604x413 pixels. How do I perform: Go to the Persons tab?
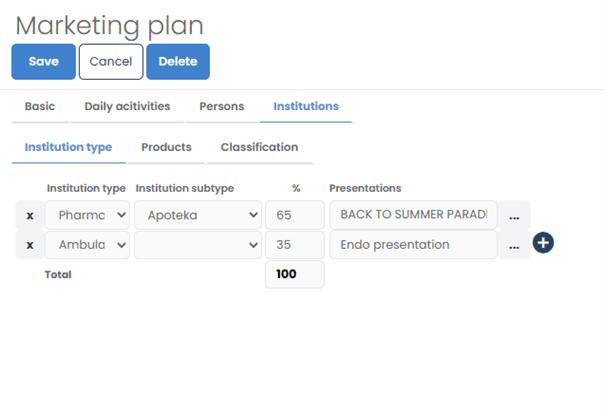point(221,106)
